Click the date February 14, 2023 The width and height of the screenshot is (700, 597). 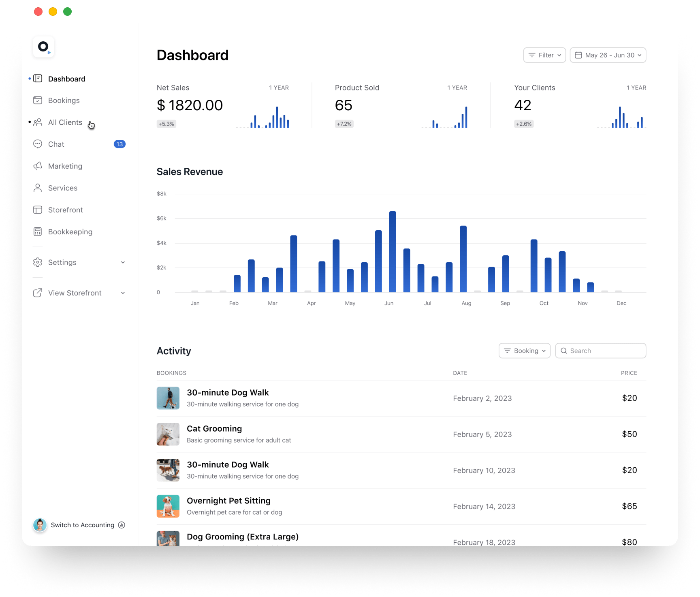pyautogui.click(x=484, y=507)
